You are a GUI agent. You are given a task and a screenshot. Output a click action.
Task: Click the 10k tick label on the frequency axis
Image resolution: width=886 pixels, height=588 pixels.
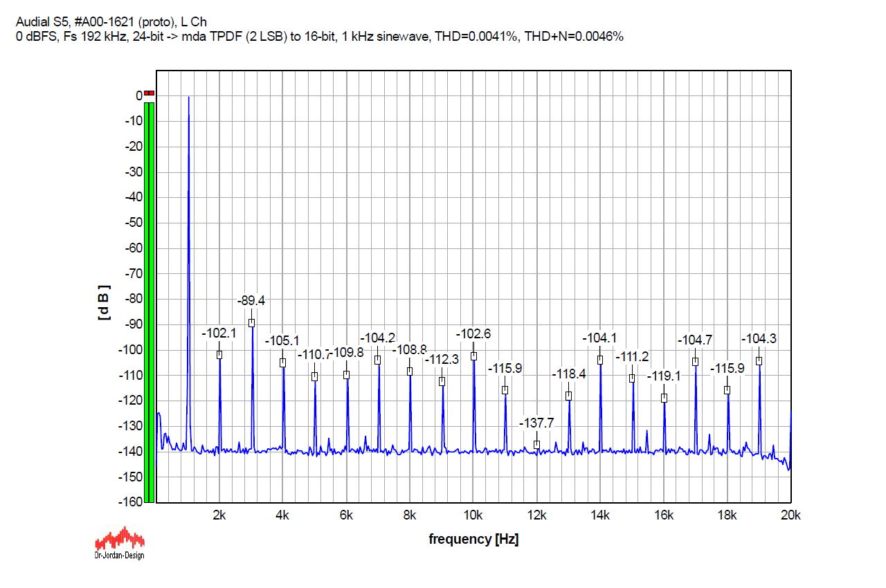pyautogui.click(x=473, y=515)
